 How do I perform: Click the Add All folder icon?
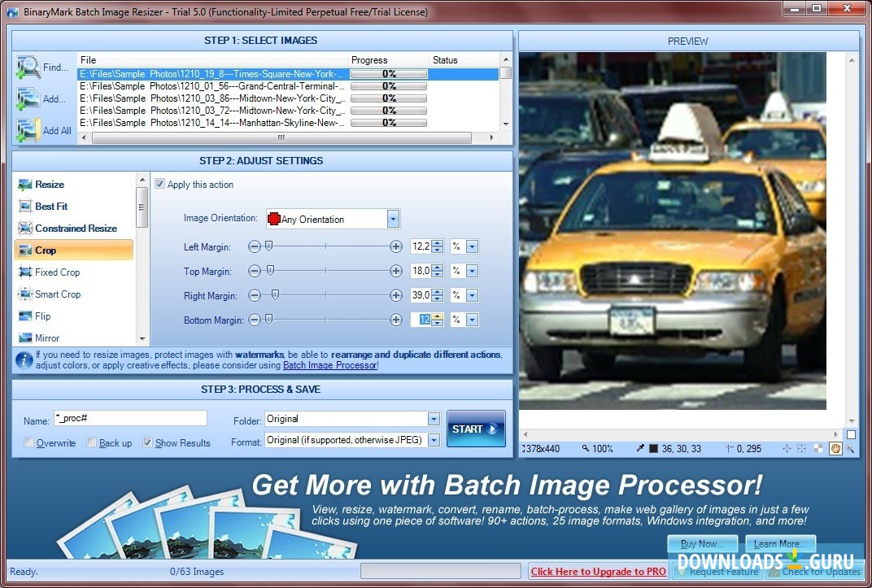click(28, 130)
